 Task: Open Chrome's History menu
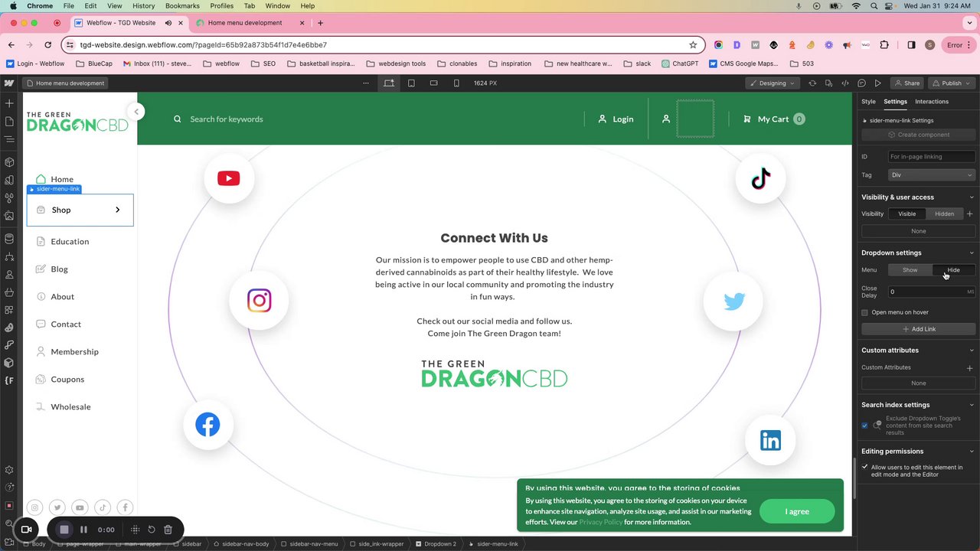click(143, 5)
